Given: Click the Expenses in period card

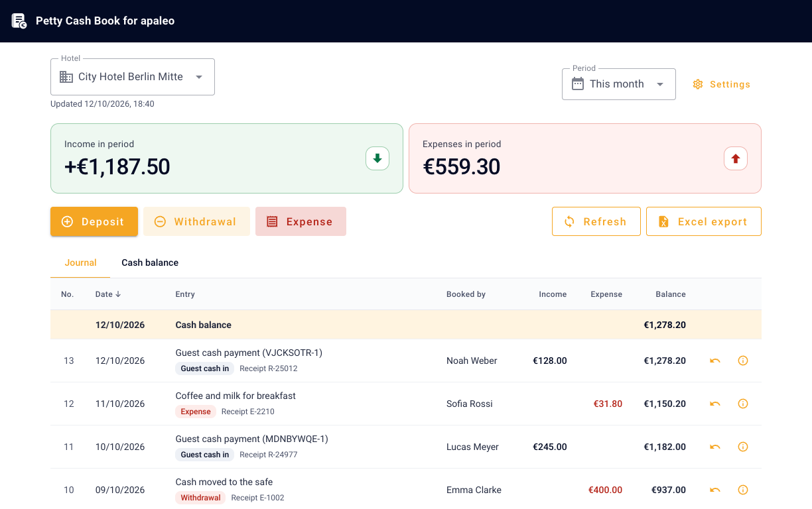Looking at the screenshot, I should [585, 158].
